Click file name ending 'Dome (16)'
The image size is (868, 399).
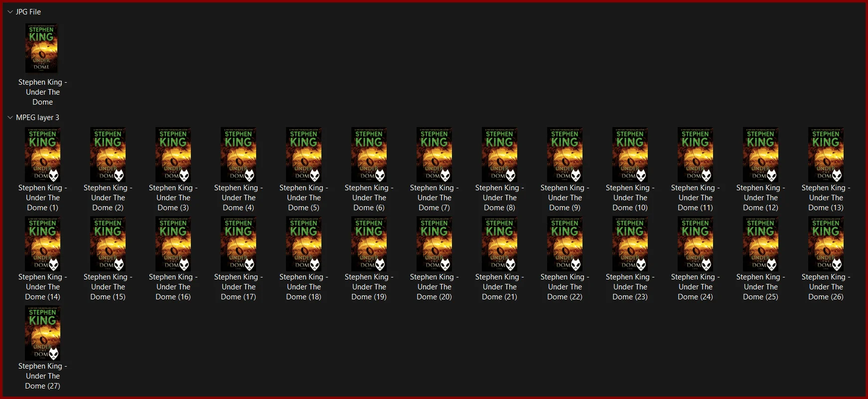173,287
